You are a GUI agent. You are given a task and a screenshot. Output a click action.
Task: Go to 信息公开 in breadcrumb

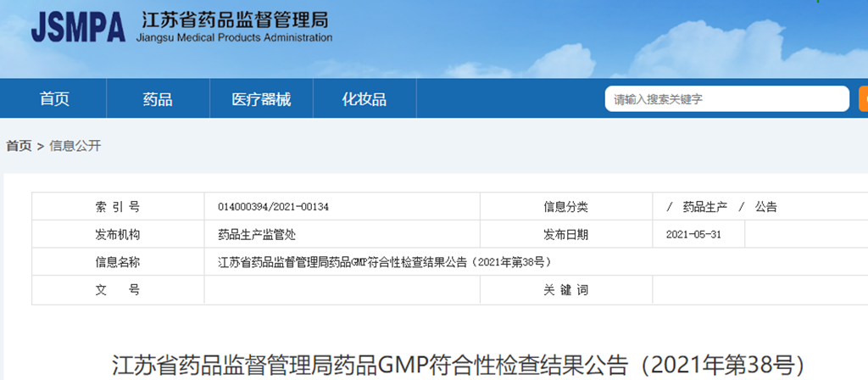pos(75,146)
